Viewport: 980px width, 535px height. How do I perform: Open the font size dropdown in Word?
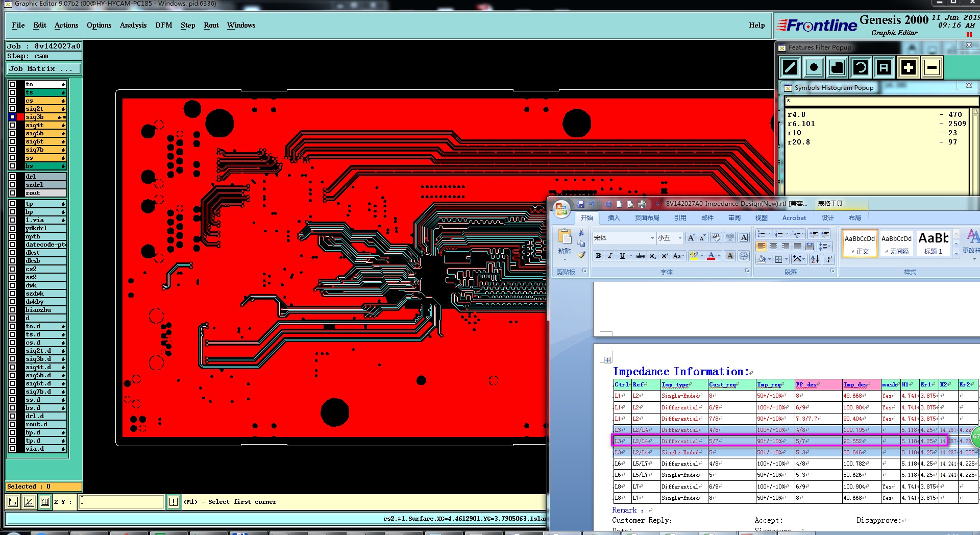point(680,238)
